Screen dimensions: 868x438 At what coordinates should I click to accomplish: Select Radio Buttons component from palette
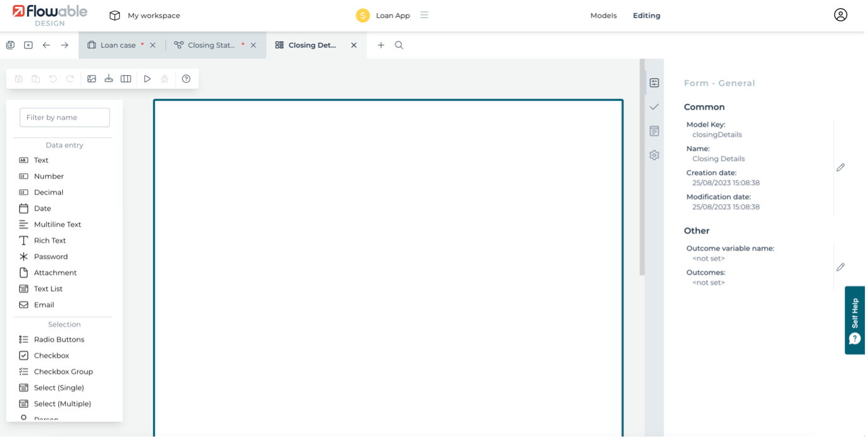(x=59, y=340)
